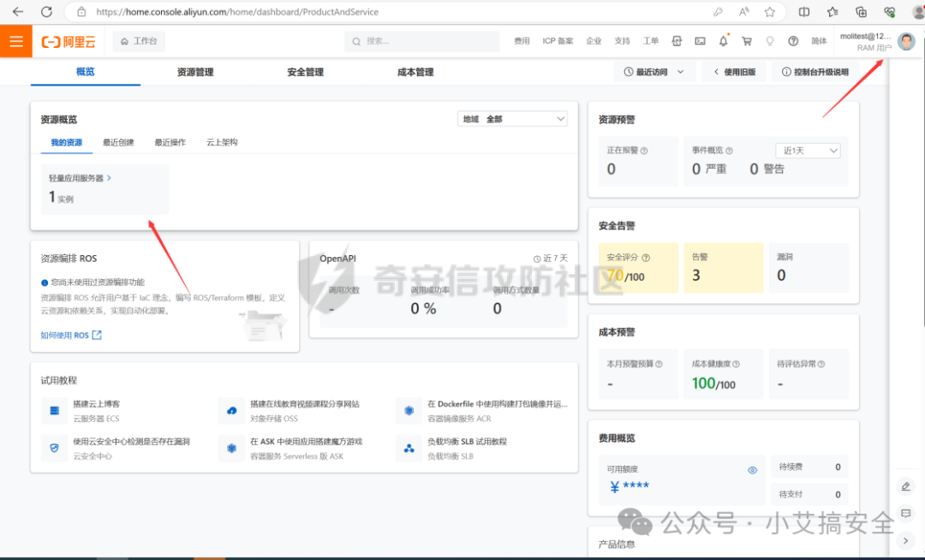Collapse sidebar with the right chevron arrow
925x560 pixels.
tap(905, 540)
